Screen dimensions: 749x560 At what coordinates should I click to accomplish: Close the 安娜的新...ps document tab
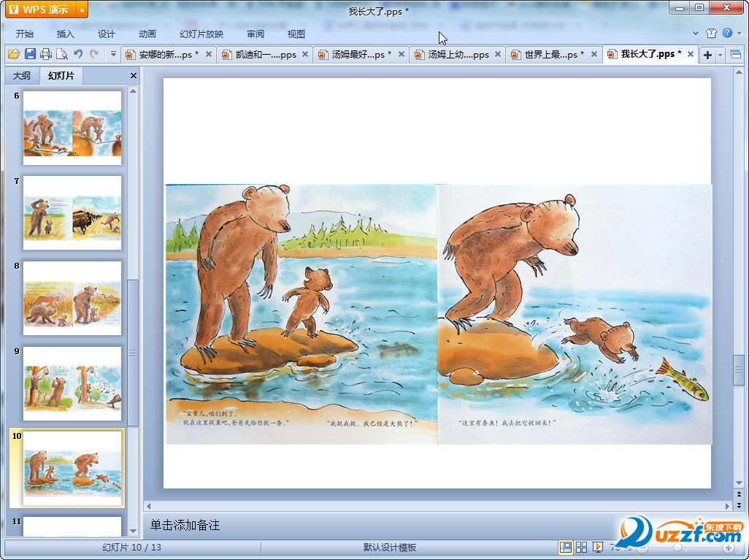(209, 55)
